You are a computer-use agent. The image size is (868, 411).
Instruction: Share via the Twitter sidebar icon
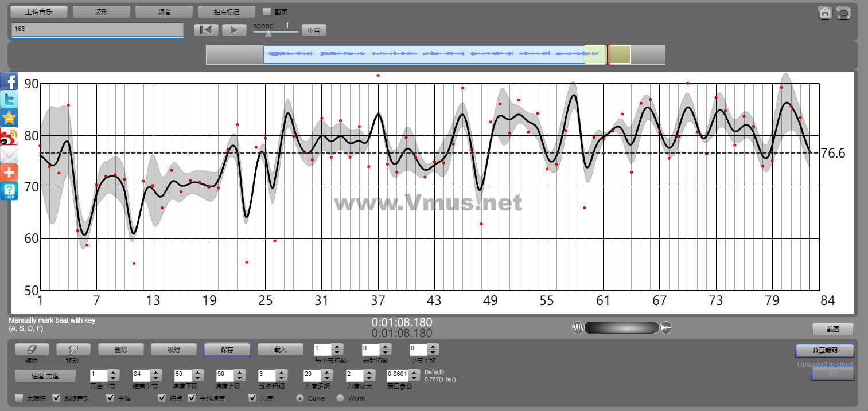[9, 99]
